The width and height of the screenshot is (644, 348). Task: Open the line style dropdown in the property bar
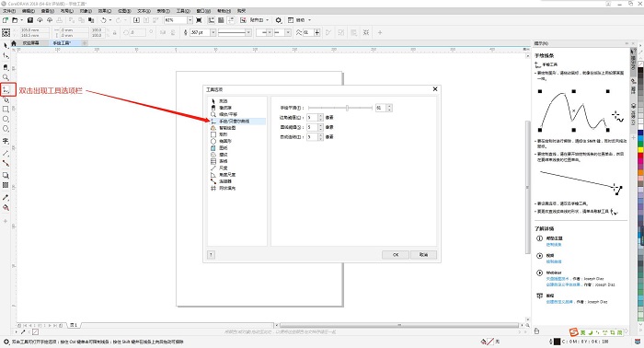(234, 32)
